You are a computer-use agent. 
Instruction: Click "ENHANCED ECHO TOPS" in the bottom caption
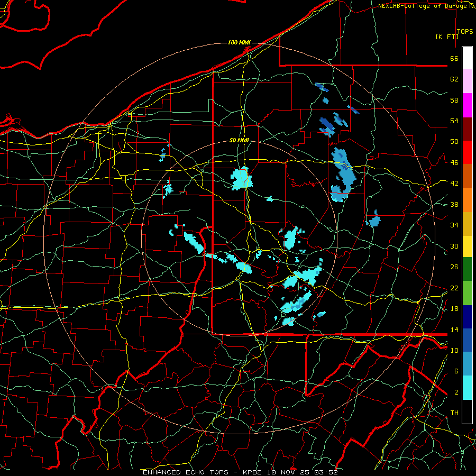pyautogui.click(x=186, y=472)
